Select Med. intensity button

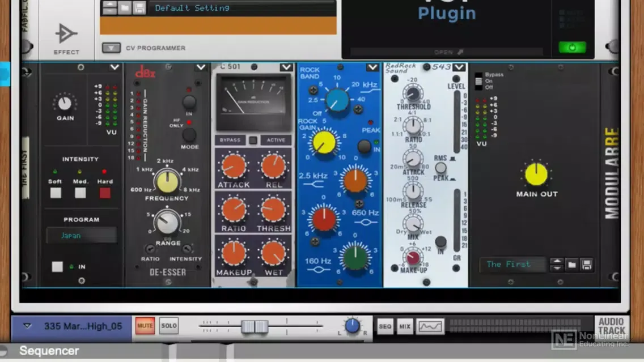[x=80, y=193]
